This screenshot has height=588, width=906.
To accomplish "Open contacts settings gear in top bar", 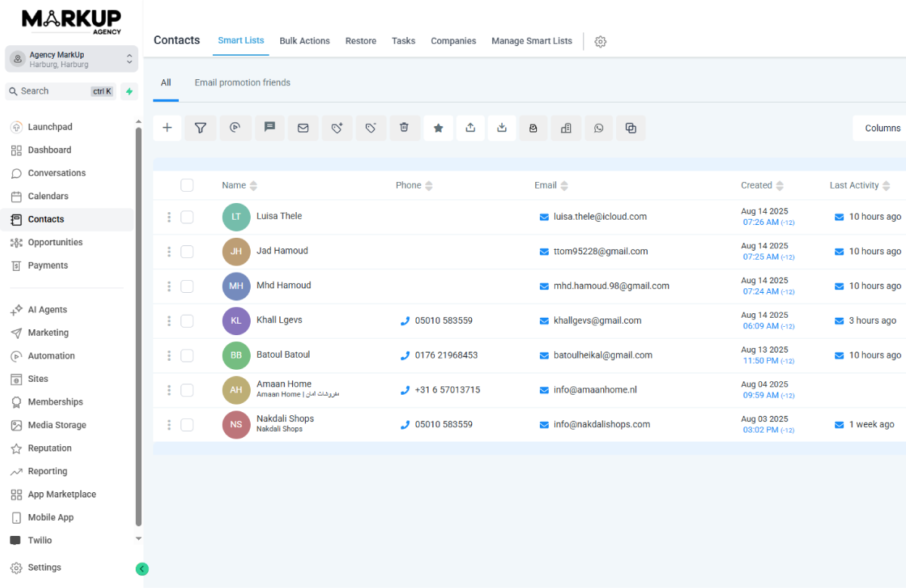I will pos(600,42).
